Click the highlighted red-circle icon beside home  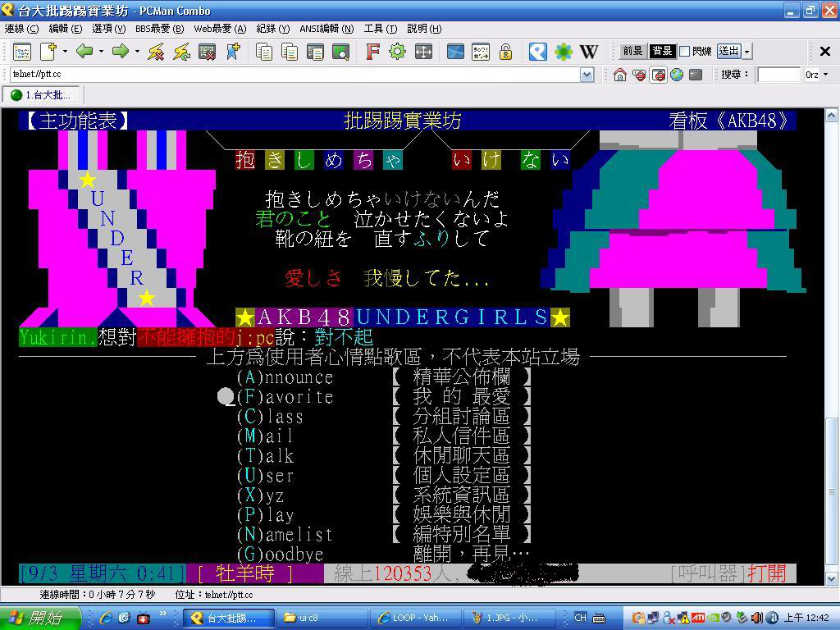point(658,75)
